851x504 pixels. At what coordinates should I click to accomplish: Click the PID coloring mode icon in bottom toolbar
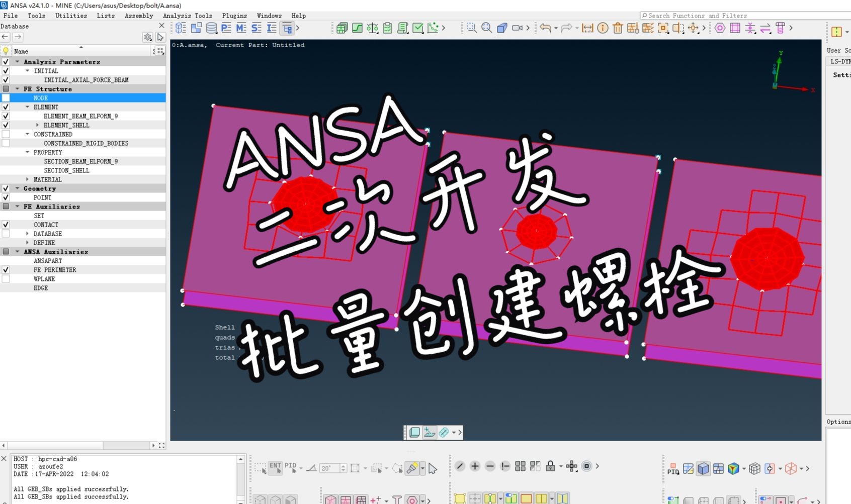pos(673,468)
